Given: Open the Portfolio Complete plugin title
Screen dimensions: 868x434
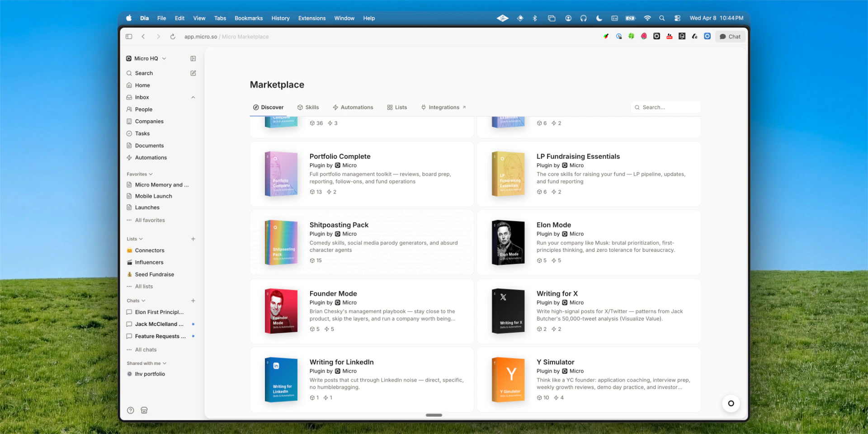Looking at the screenshot, I should pyautogui.click(x=340, y=156).
